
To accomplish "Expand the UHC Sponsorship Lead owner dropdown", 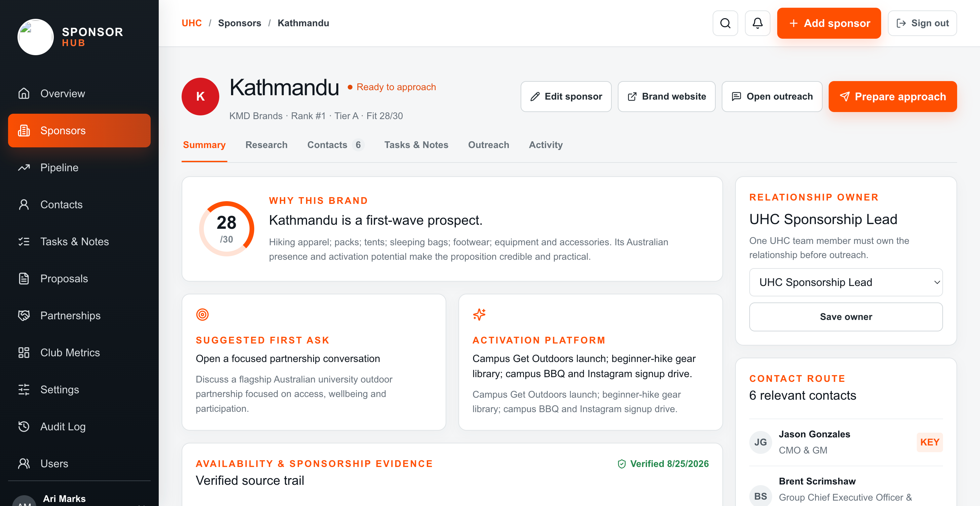I will (x=846, y=282).
